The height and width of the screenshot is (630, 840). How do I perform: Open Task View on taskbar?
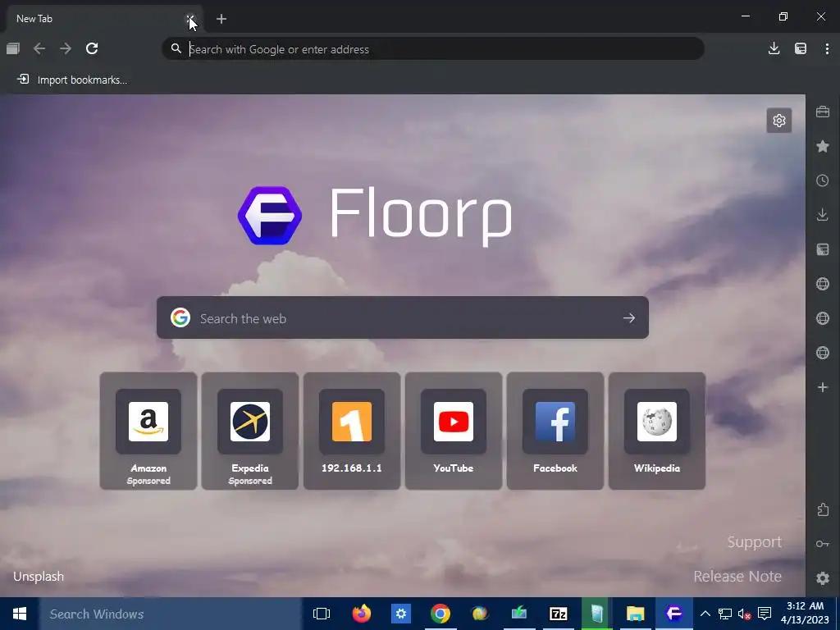pos(322,614)
